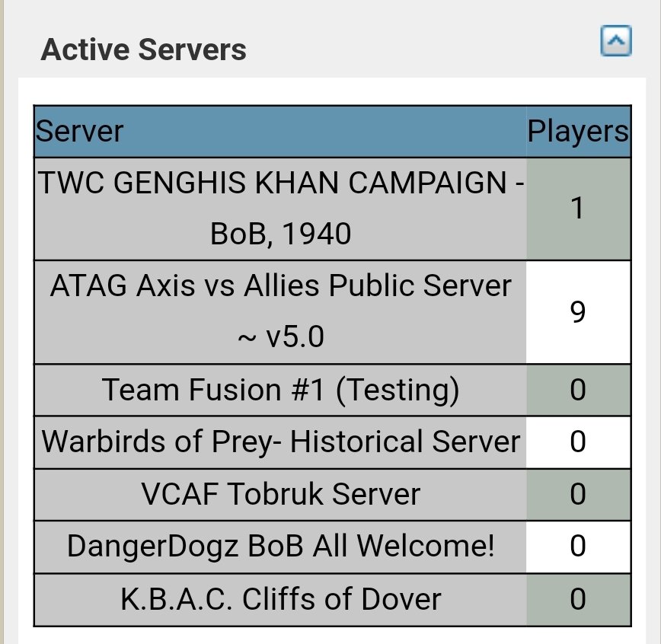Click VCAF Tobruk Server player count
This screenshot has width=661, height=644.
(x=578, y=494)
